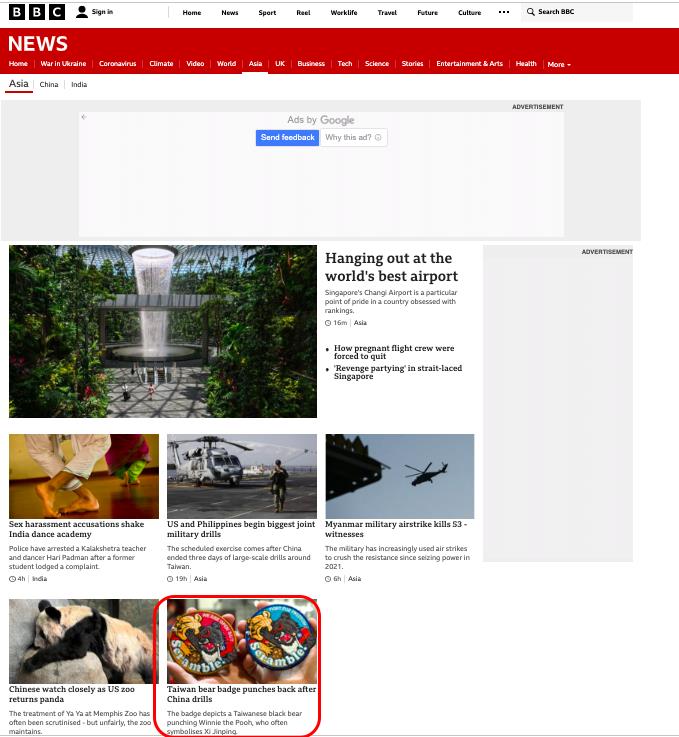The width and height of the screenshot is (679, 737).
Task: Click the ad back arrow icon
Action: point(84,117)
